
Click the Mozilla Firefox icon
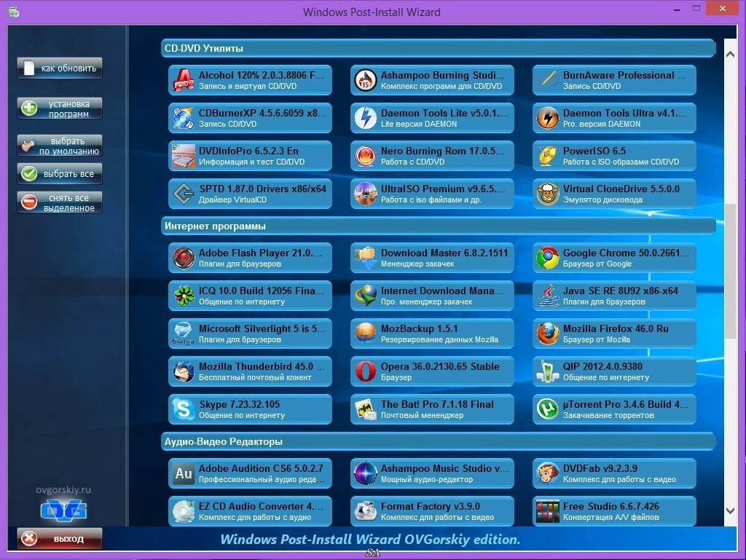click(548, 334)
